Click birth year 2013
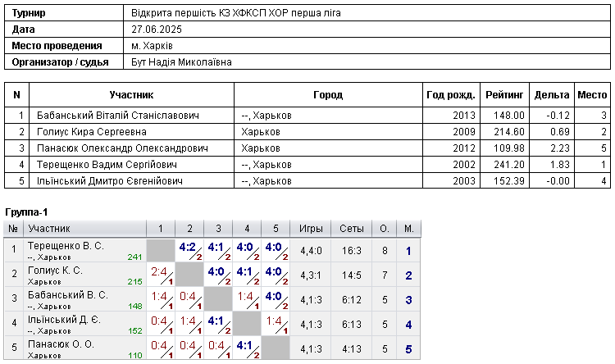 click(464, 116)
